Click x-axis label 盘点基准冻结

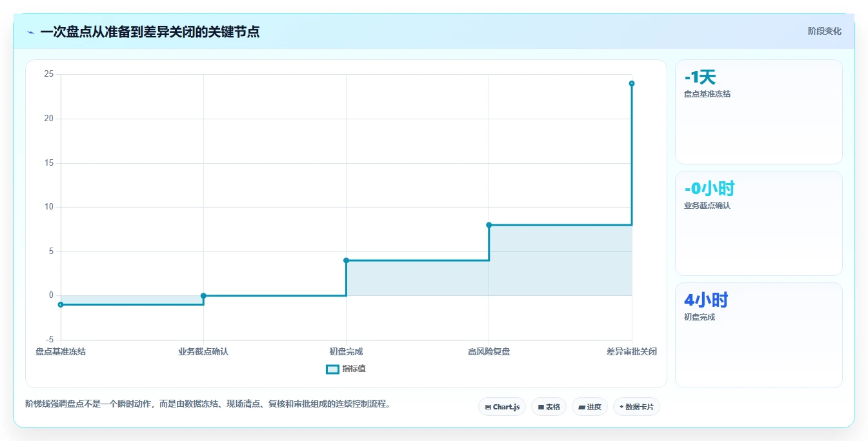tap(61, 351)
